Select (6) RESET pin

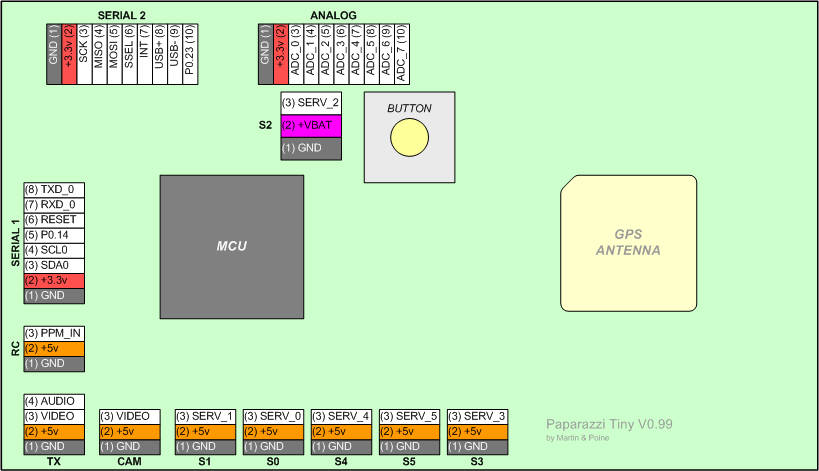click(54, 220)
